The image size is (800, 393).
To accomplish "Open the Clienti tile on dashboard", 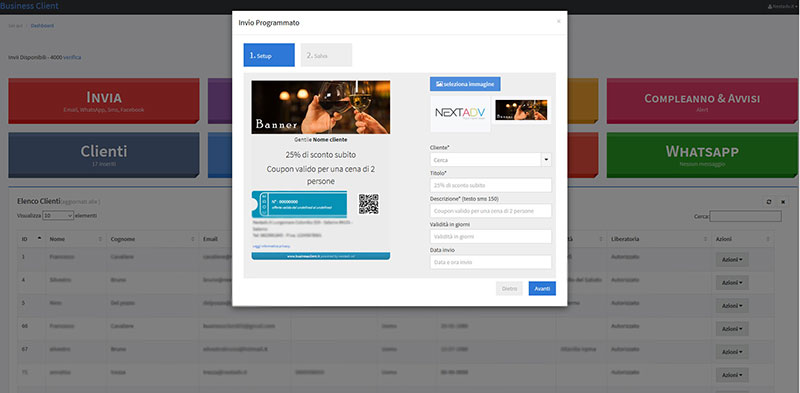I will [x=104, y=155].
